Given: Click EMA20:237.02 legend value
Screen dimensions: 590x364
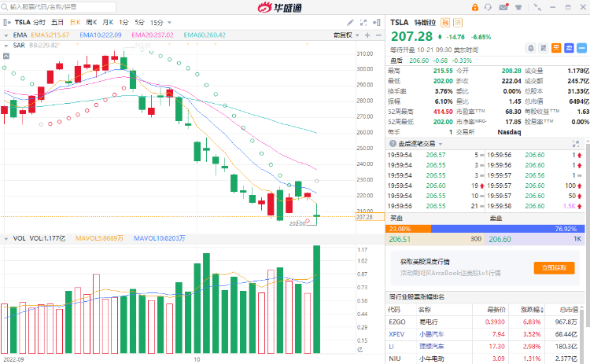Looking at the screenshot, I should pyautogui.click(x=153, y=35).
